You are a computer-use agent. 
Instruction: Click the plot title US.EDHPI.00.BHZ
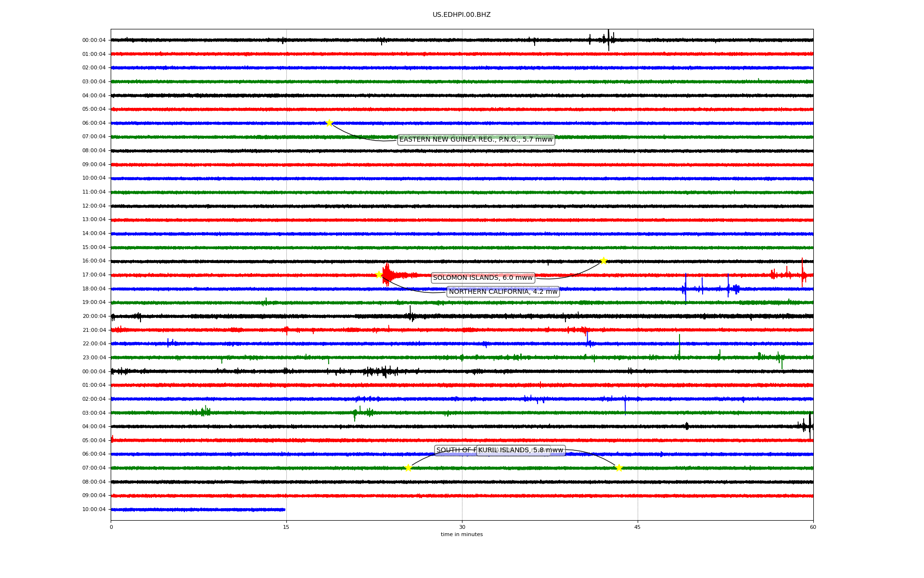click(x=462, y=15)
